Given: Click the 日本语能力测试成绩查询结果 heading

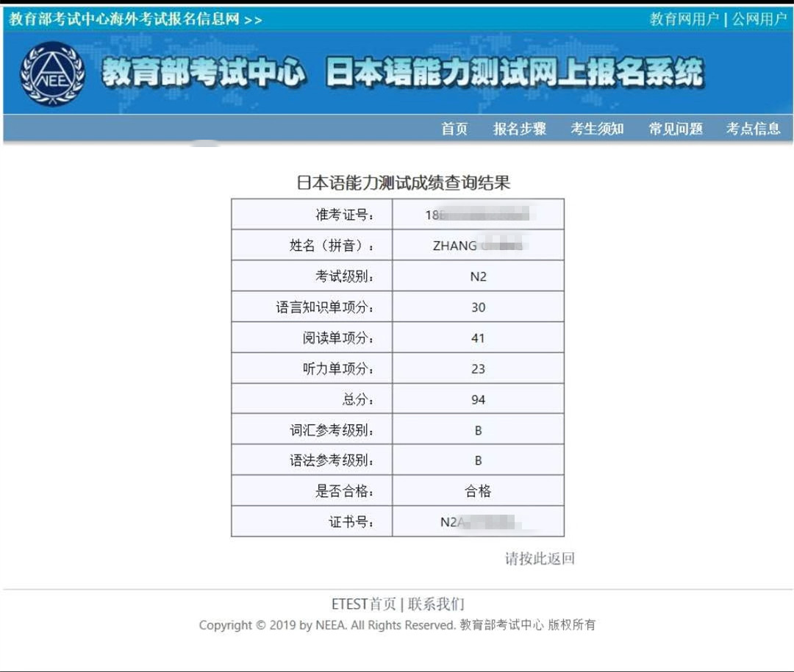Looking at the screenshot, I should [403, 183].
